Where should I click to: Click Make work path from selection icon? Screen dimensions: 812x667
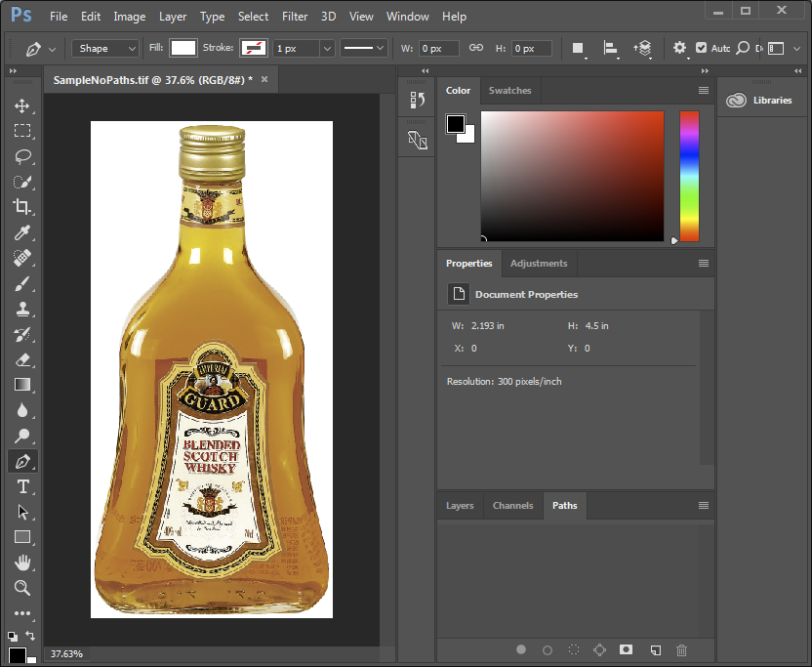click(599, 649)
